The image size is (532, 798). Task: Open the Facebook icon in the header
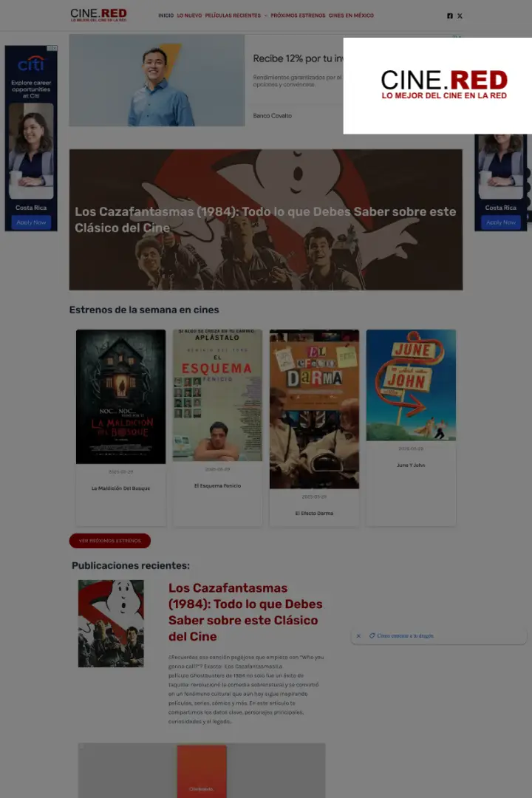point(449,16)
